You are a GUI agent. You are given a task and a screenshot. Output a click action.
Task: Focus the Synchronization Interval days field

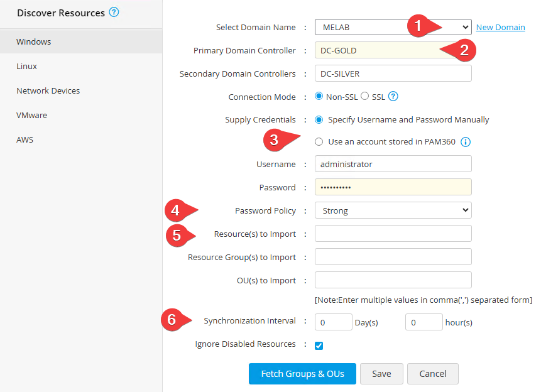tap(333, 322)
